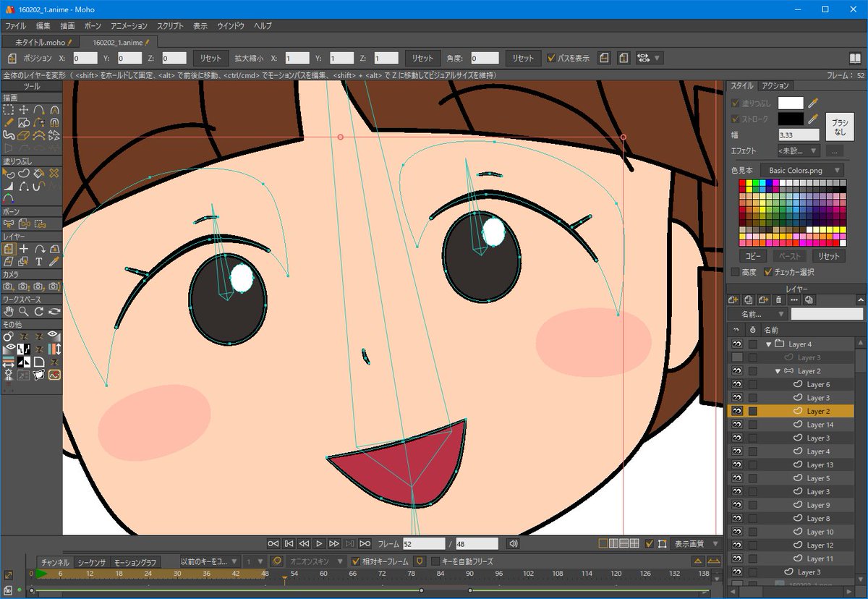Image resolution: width=868 pixels, height=599 pixels.
Task: Select the Paint Bucket tool
Action: coord(39,173)
